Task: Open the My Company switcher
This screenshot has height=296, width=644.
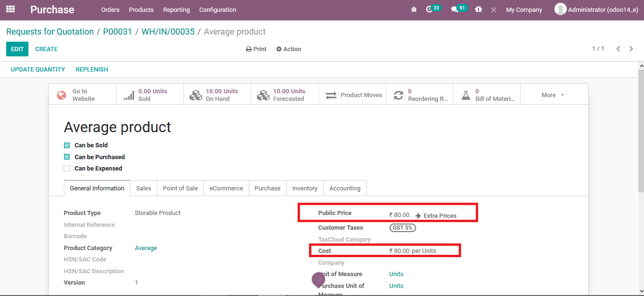Action: point(524,9)
